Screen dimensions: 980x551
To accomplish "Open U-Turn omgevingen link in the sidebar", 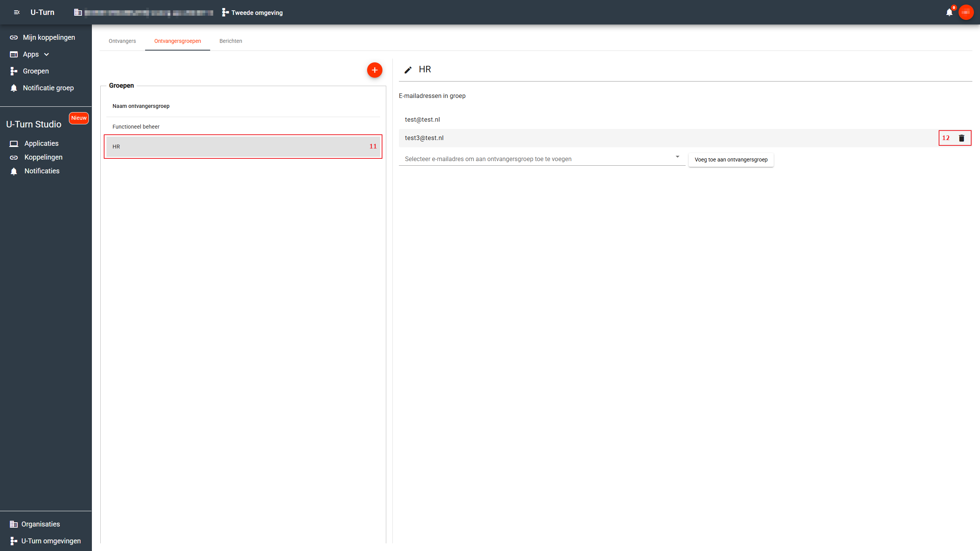I will click(51, 541).
